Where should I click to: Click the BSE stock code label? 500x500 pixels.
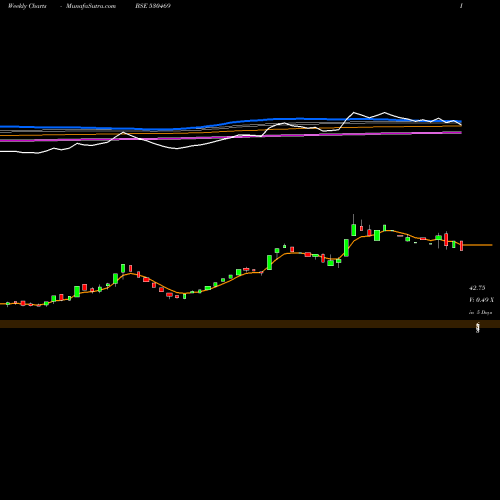tap(153, 6)
